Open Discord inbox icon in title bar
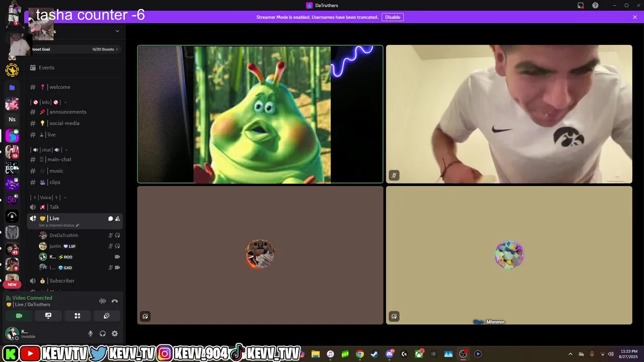Viewport: 644px width, 362px height. (581, 6)
